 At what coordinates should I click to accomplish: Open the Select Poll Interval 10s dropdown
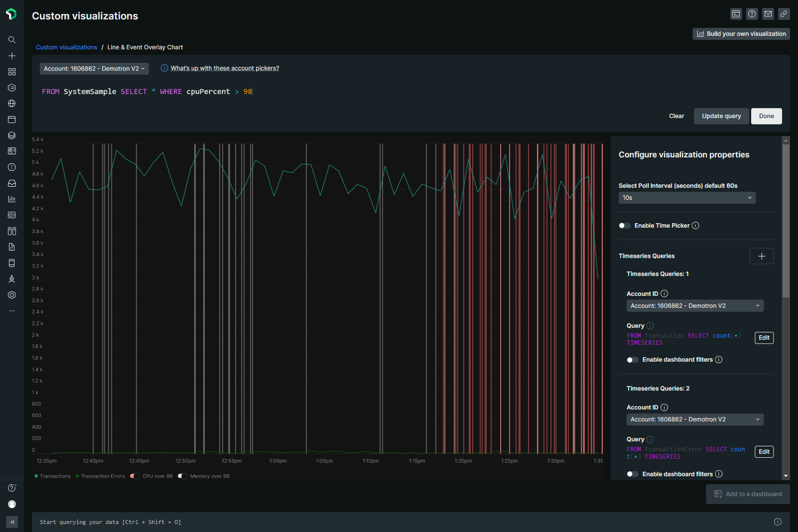tap(687, 198)
